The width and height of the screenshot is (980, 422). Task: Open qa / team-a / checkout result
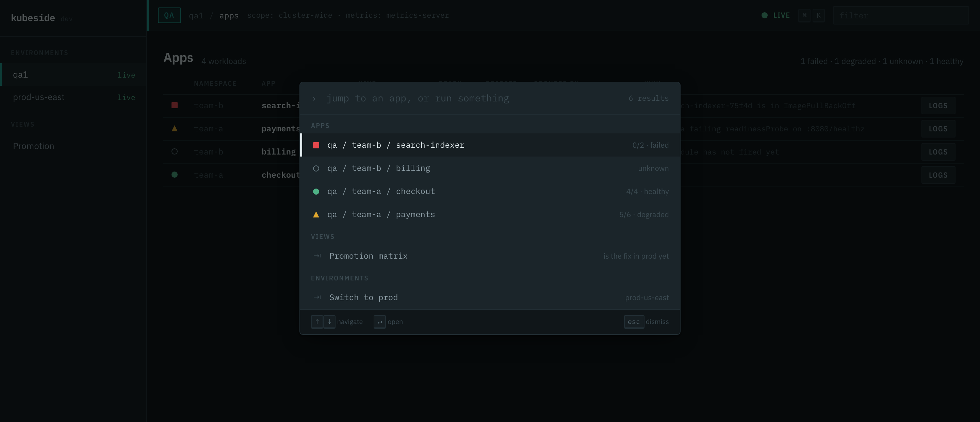pos(490,191)
